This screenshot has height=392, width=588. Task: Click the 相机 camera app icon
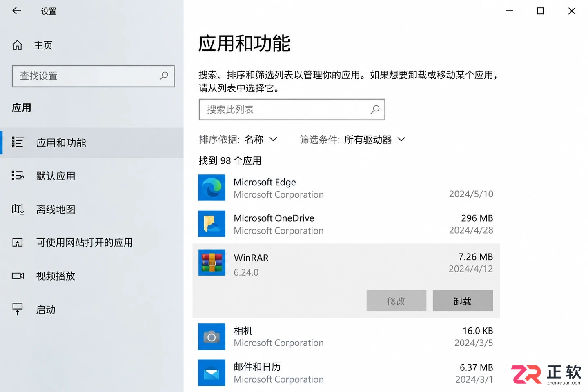click(212, 336)
